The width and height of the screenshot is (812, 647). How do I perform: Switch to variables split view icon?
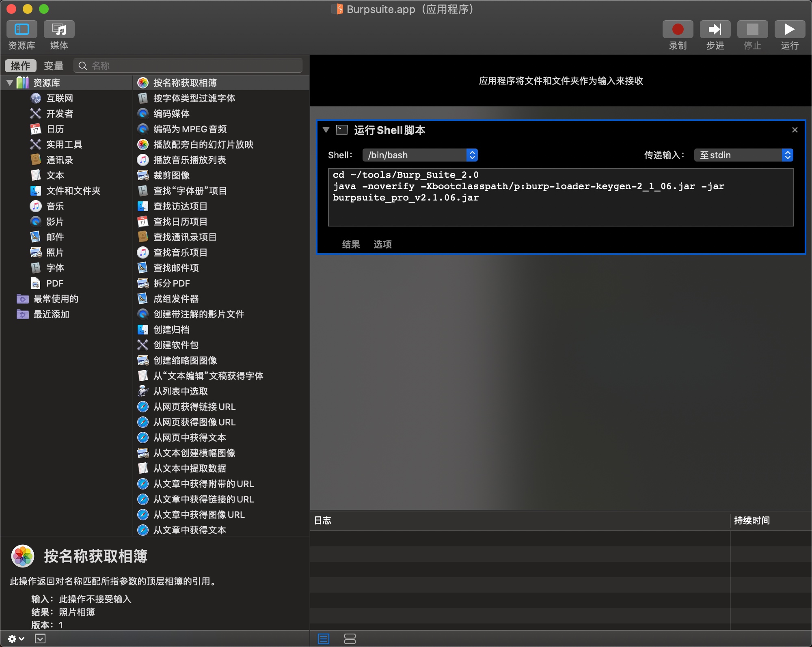click(350, 638)
